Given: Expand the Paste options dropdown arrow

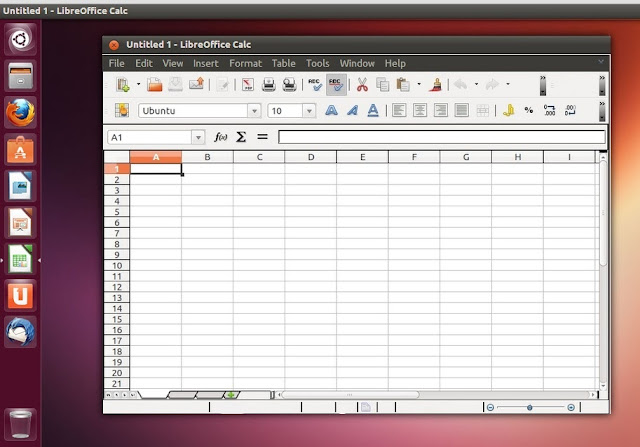Looking at the screenshot, I should click(x=419, y=85).
